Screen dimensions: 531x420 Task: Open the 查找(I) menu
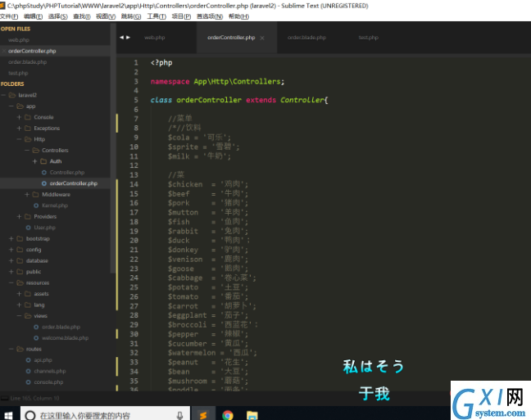pos(82,16)
